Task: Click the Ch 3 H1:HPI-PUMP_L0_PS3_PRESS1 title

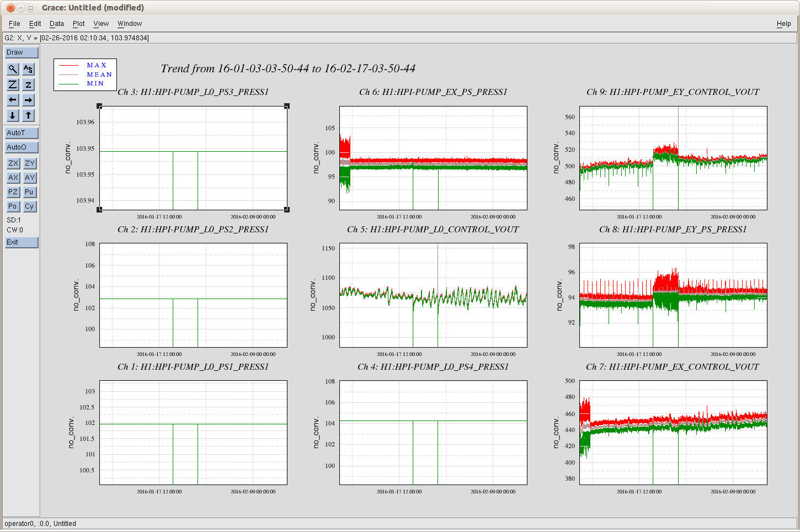Action: [x=193, y=92]
